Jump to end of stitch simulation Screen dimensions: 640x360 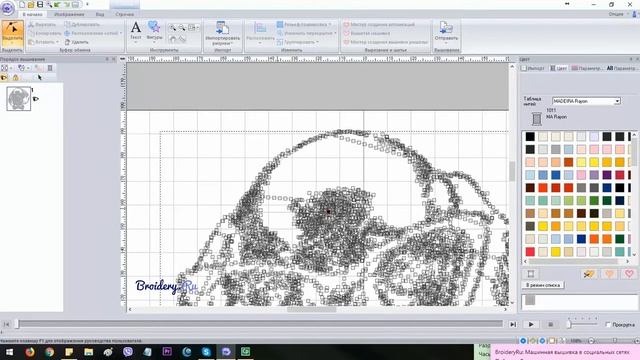pyautogui.click(x=513, y=324)
